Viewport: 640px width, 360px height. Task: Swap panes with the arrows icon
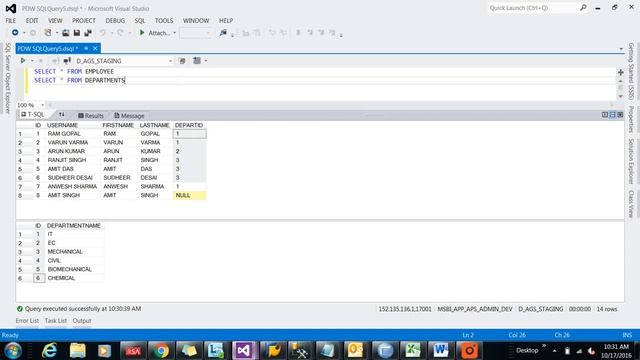[x=61, y=115]
